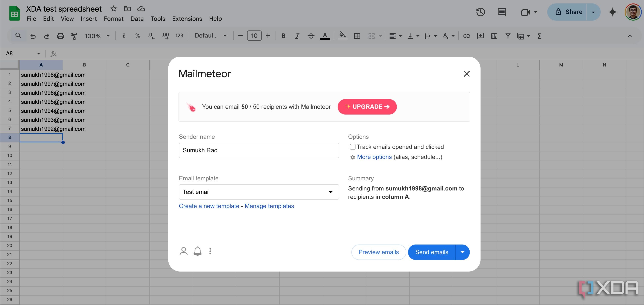
Task: Open the Data menu
Action: coord(137,19)
